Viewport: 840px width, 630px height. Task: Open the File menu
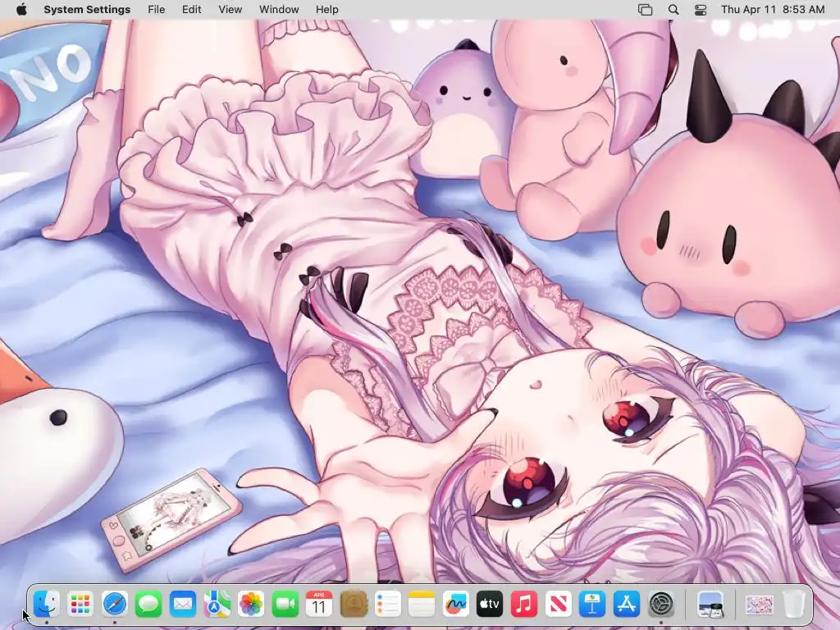click(157, 10)
